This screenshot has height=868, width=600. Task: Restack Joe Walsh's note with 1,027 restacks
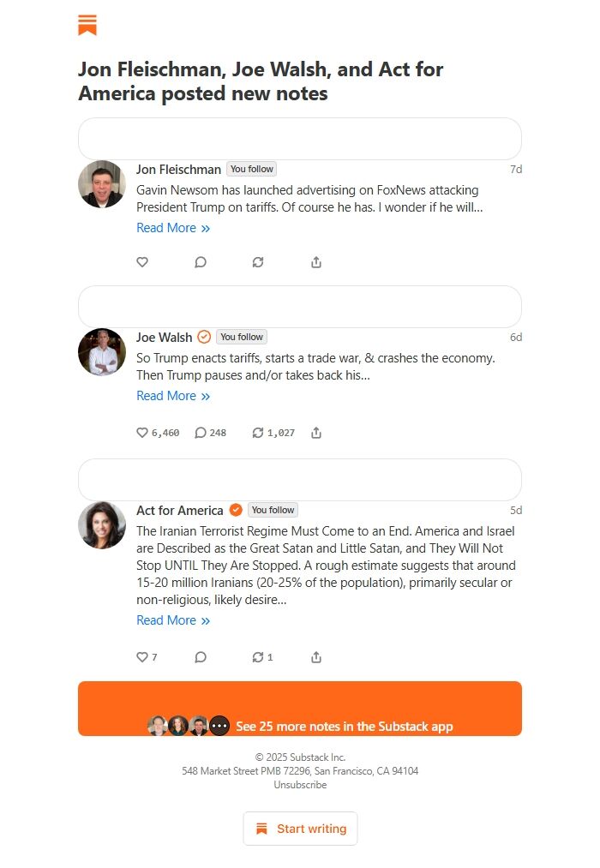click(258, 433)
